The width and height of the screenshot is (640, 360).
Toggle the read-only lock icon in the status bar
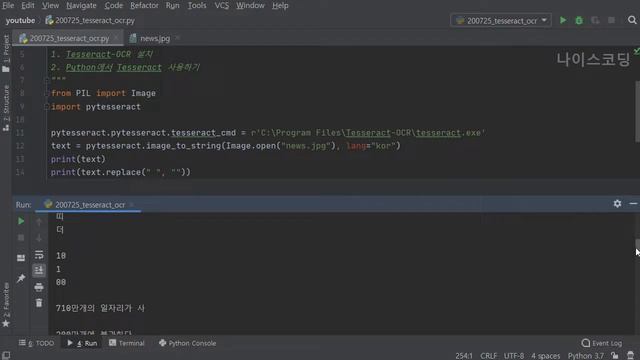pyautogui.click(x=614, y=356)
